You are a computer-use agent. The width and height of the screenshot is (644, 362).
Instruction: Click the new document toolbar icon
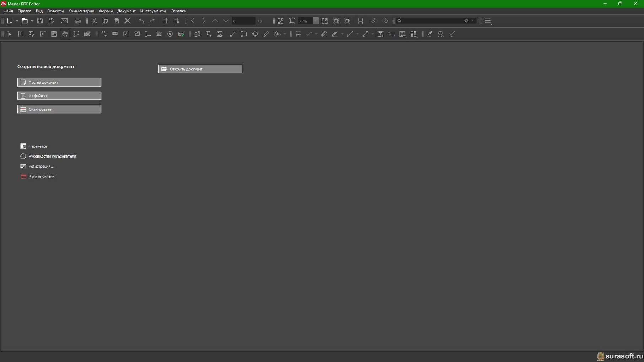click(x=10, y=21)
